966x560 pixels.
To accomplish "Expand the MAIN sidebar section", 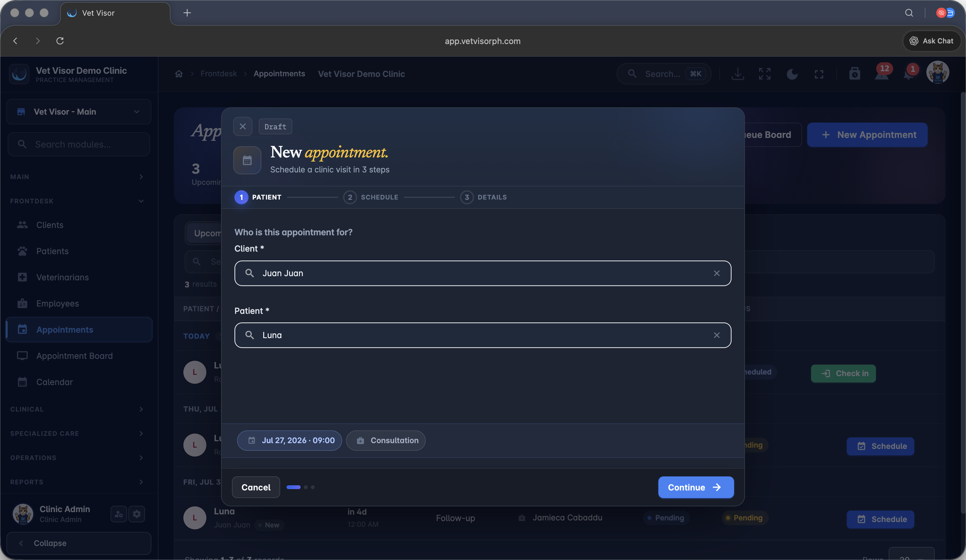I will (77, 177).
